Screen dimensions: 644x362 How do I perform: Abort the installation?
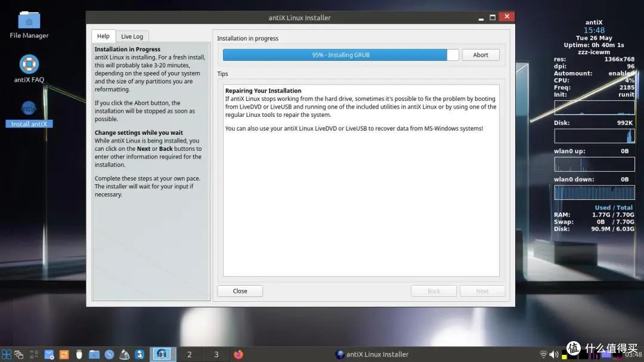(481, 55)
